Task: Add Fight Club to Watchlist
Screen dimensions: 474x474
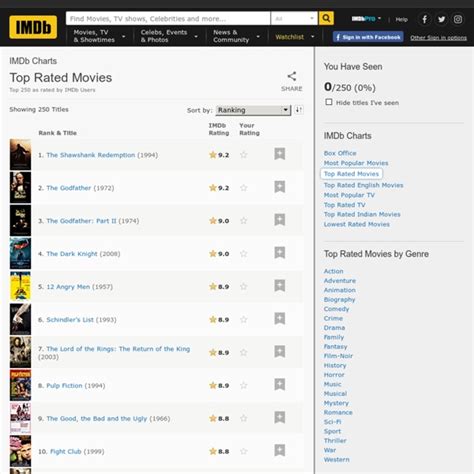Action: (x=280, y=450)
